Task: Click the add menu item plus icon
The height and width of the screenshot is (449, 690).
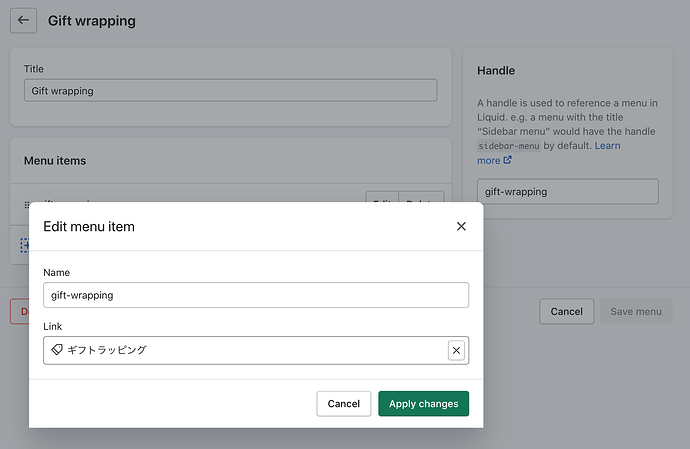Action: pyautogui.click(x=24, y=245)
